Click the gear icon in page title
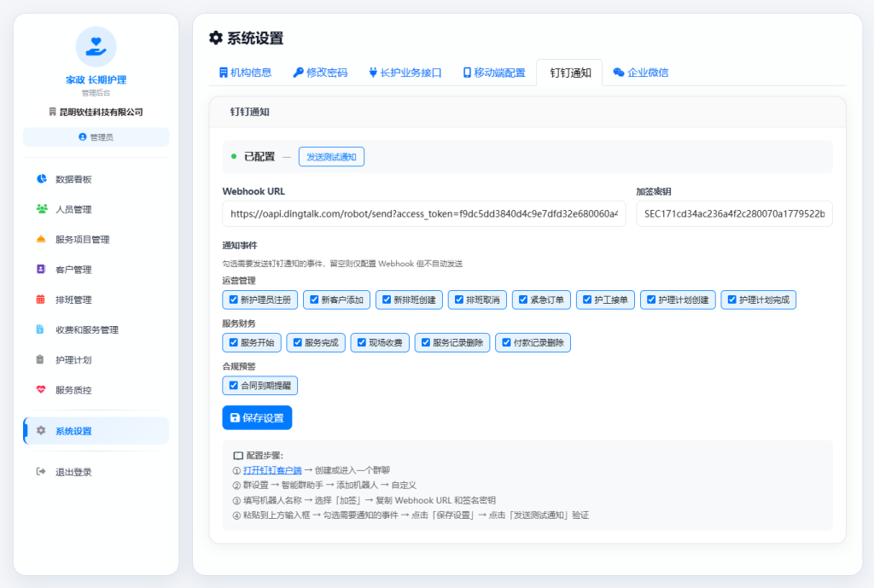 coord(216,38)
